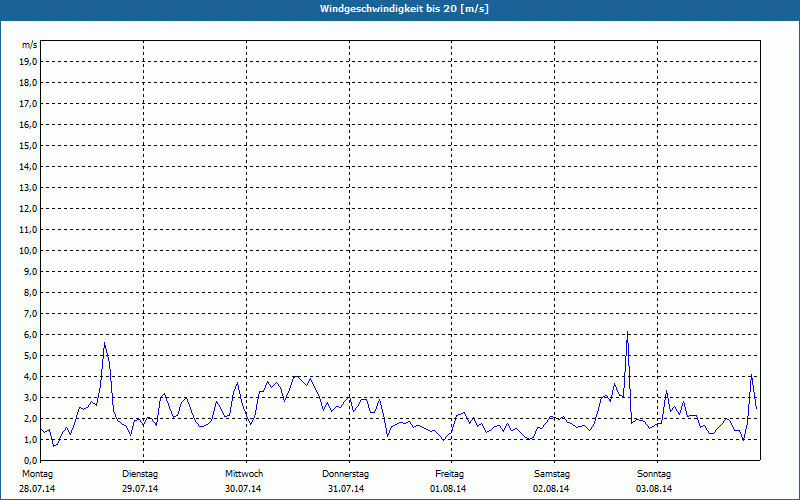Click the 2,0 axis label
800x500 pixels.
[x=29, y=418]
